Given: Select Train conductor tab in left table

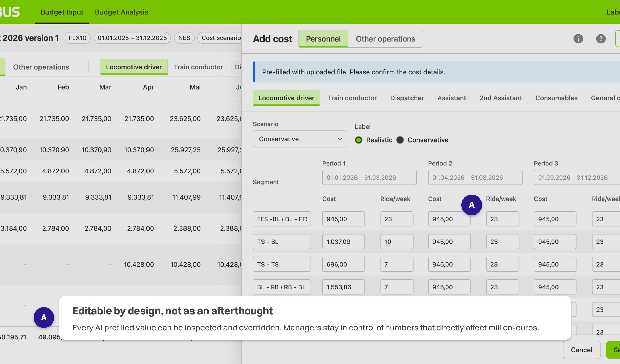Looking at the screenshot, I should (198, 67).
